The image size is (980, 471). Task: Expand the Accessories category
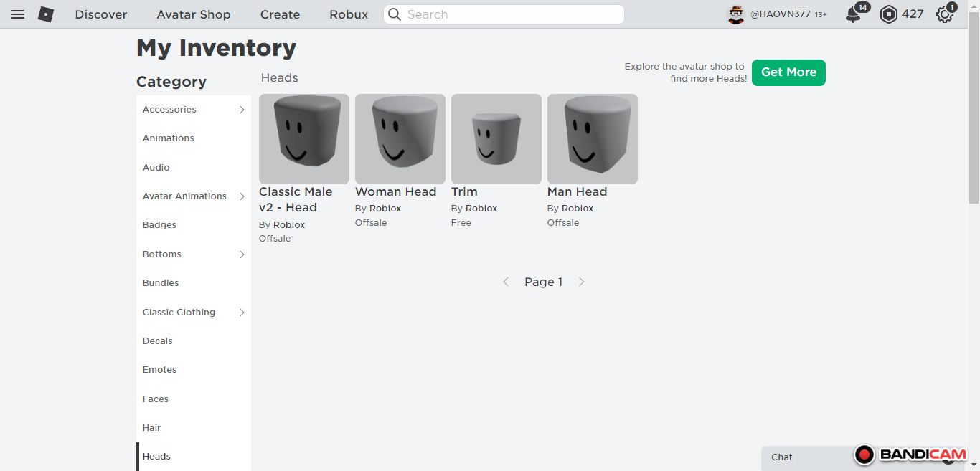[x=242, y=110]
